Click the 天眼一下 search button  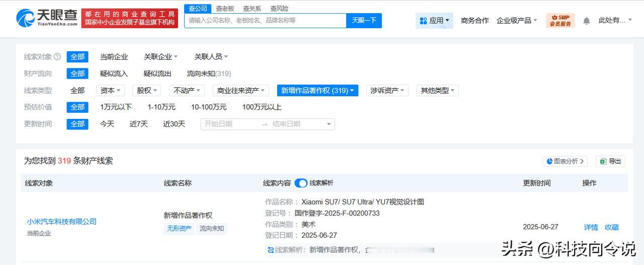(364, 21)
